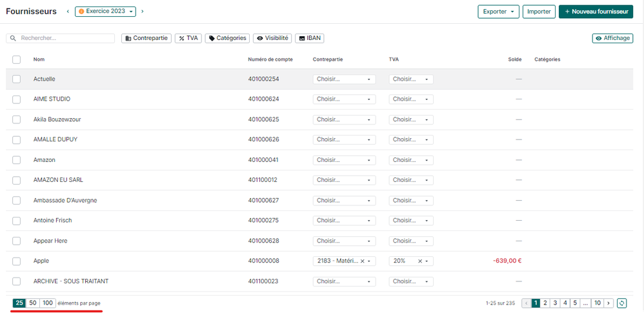This screenshot has width=644, height=313.
Task: Go to the next exercice with right chevron
Action: click(x=143, y=12)
